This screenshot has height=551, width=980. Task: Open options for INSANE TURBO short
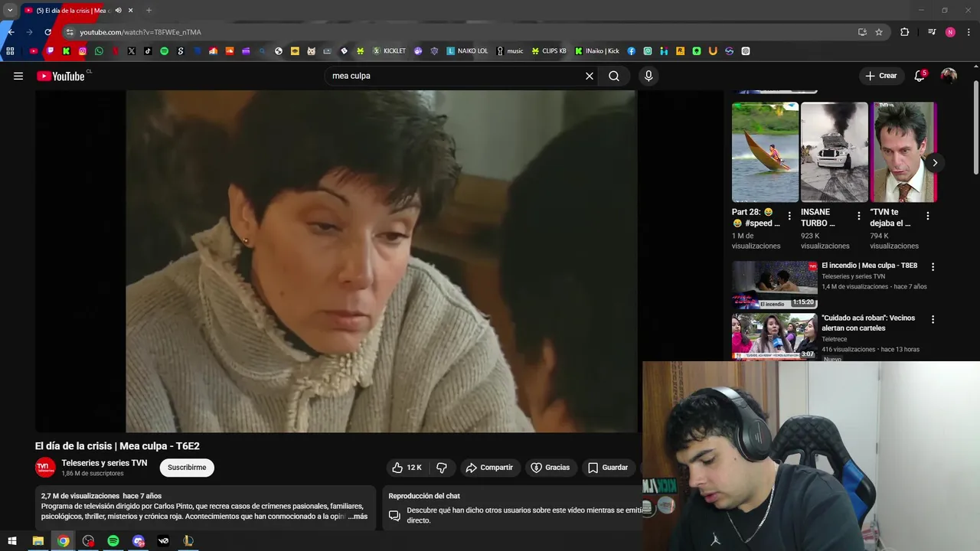858,217
